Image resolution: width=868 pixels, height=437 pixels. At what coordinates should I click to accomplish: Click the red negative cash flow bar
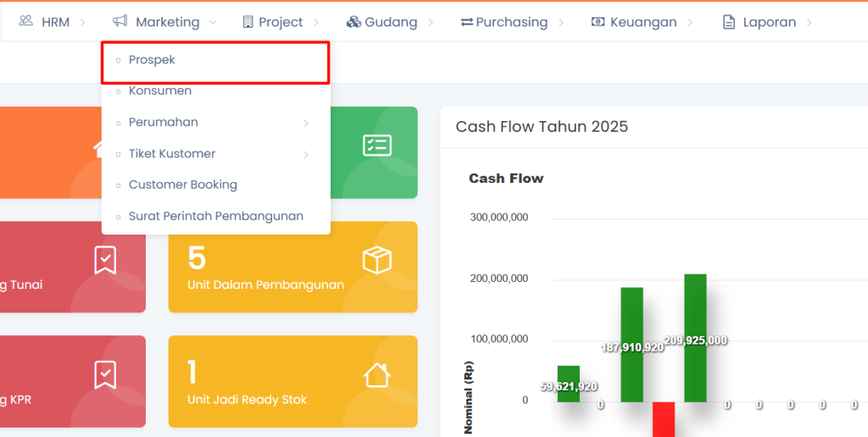[663, 419]
